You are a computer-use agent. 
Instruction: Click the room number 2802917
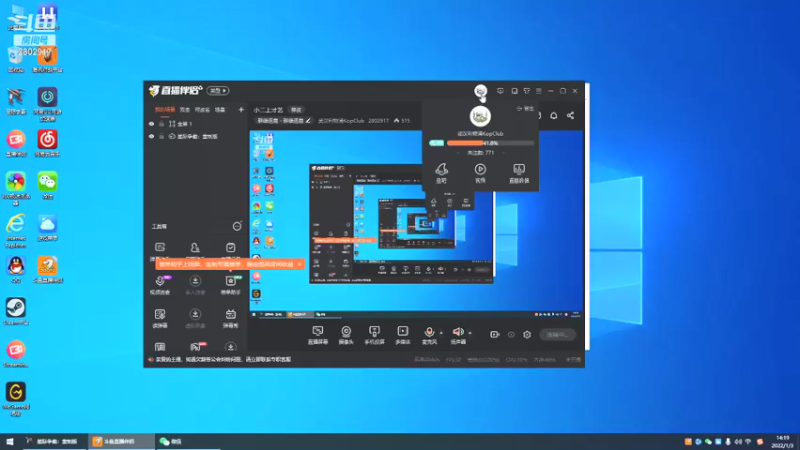tap(378, 121)
